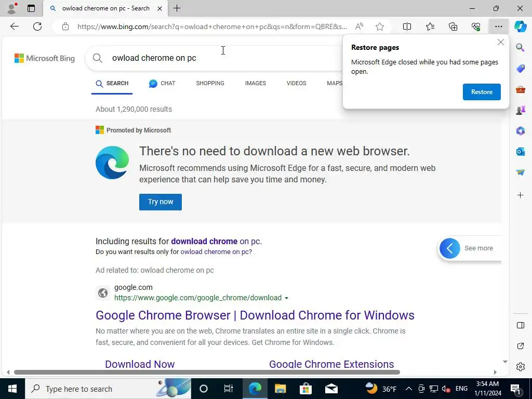The image size is (532, 399).
Task: Click Bing magnifier search icon
Action: point(97,58)
